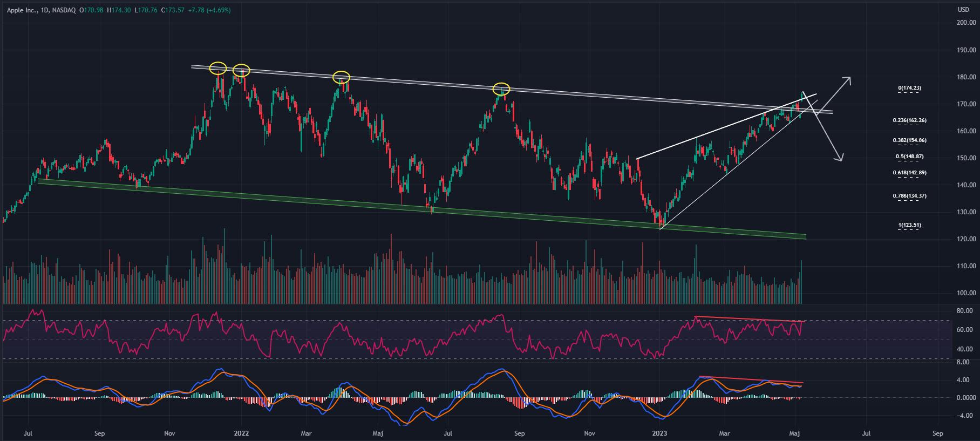Click the Apple Inc. symbol title

pyautogui.click(x=22, y=10)
